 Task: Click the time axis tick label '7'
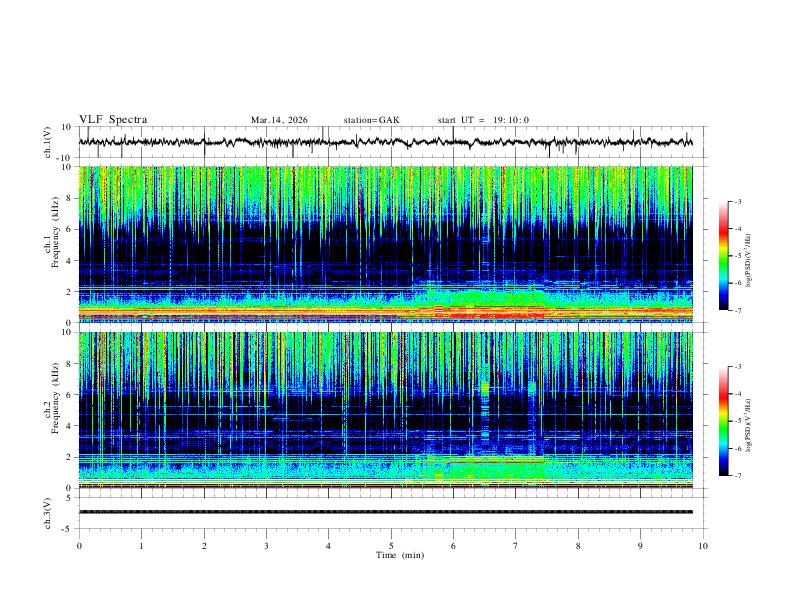point(516,546)
